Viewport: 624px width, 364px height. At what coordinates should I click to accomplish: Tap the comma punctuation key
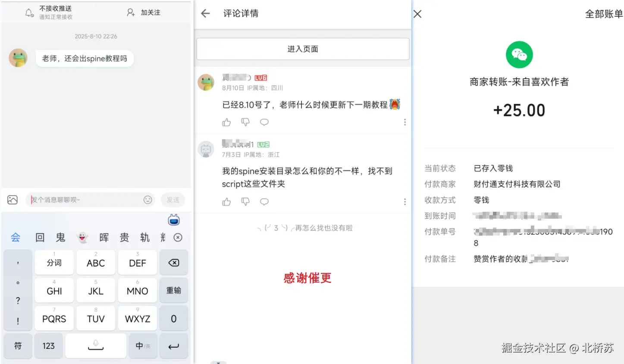[x=18, y=262]
